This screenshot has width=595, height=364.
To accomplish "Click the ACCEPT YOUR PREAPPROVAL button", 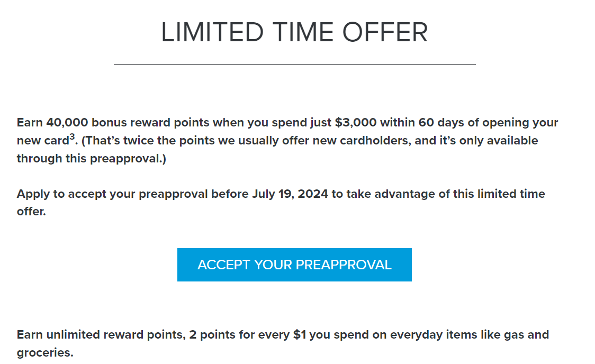I will (294, 265).
